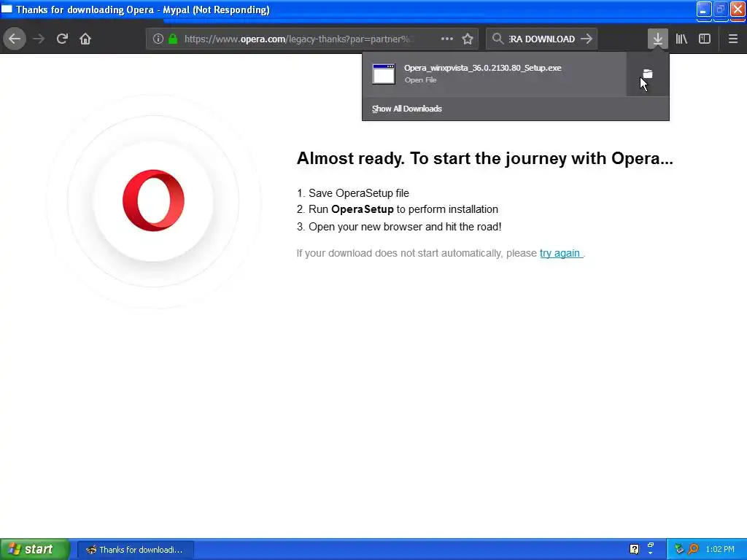The image size is (747, 560).
Task: Show site information icon in address bar
Action: click(x=158, y=39)
